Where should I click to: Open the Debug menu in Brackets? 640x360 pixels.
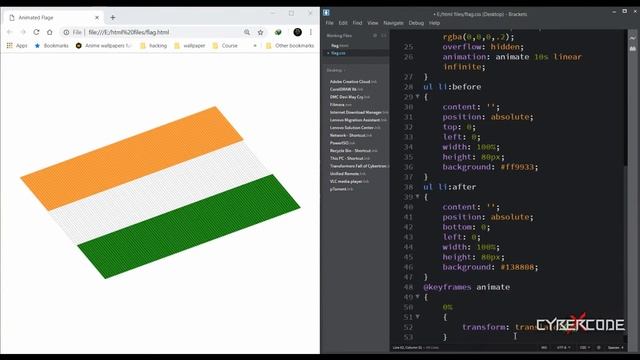click(x=416, y=23)
